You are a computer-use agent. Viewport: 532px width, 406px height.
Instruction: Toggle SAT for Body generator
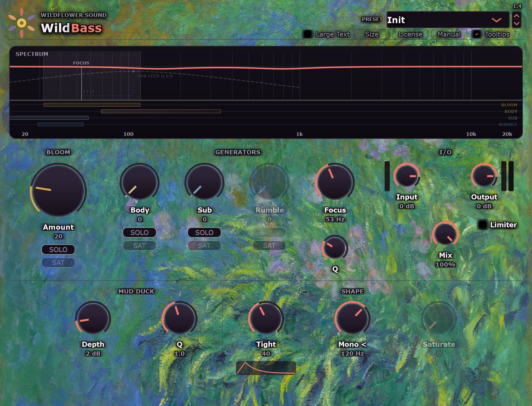pos(140,246)
